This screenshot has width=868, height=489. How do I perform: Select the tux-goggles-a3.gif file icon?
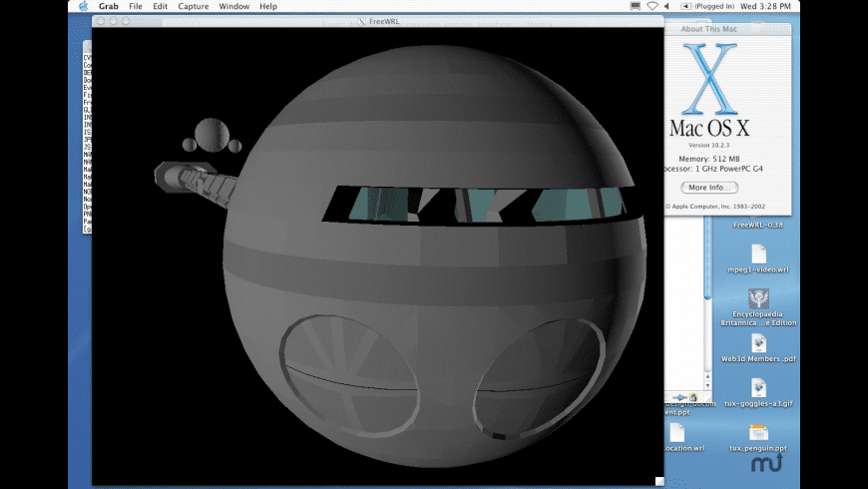tap(758, 387)
